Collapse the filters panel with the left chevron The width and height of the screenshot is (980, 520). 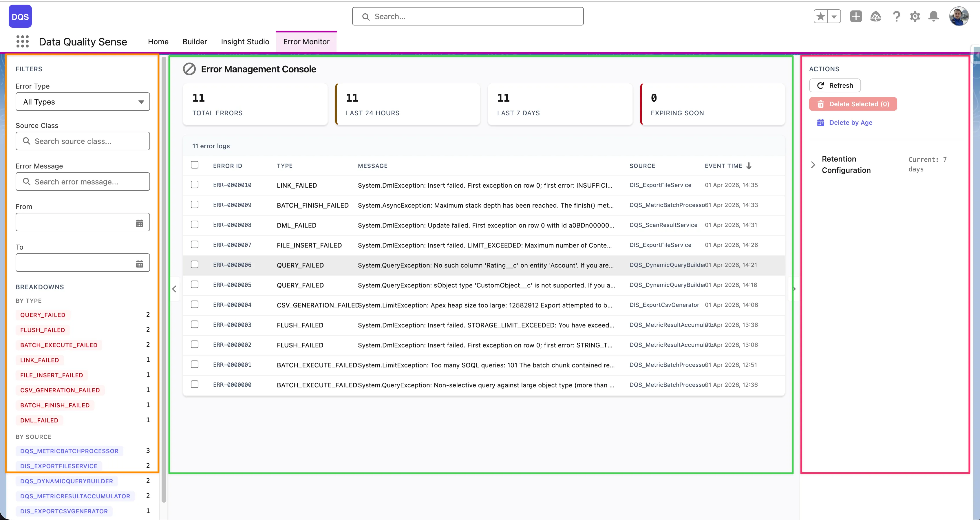point(174,289)
